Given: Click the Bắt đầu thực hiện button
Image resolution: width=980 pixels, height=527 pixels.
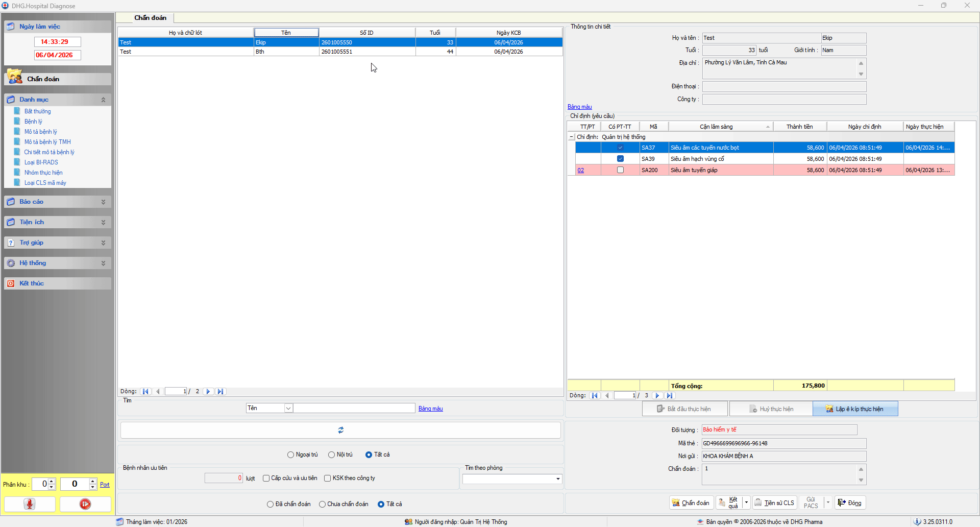Looking at the screenshot, I should [x=684, y=409].
